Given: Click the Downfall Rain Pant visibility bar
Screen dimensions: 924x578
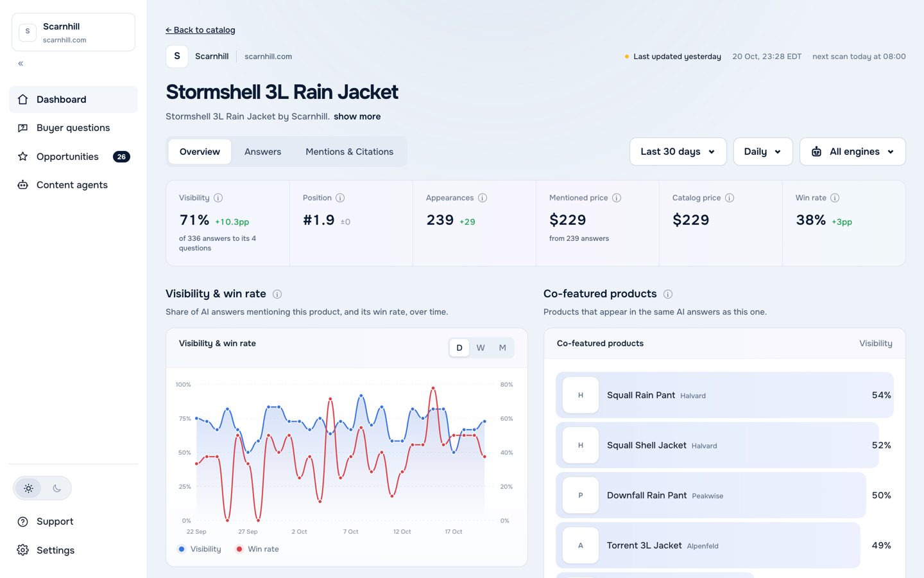Looking at the screenshot, I should pos(711,495).
